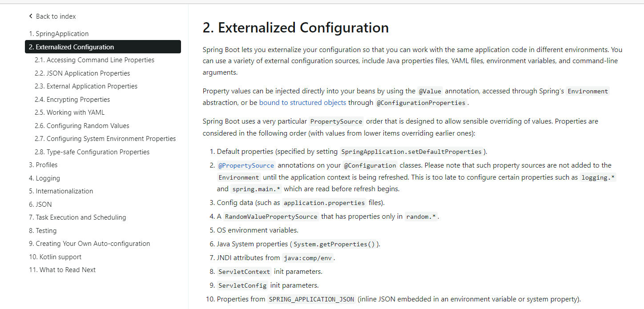
Task: Open External Application Properties section
Action: point(86,86)
